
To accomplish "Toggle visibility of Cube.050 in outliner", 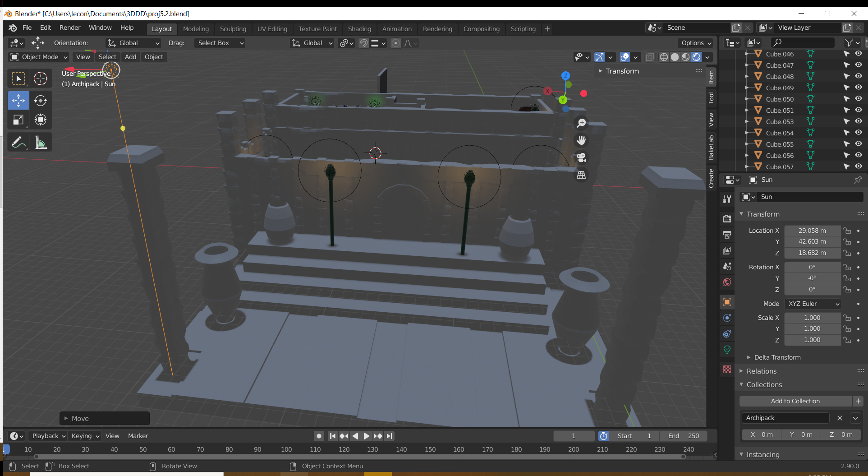I will point(858,99).
